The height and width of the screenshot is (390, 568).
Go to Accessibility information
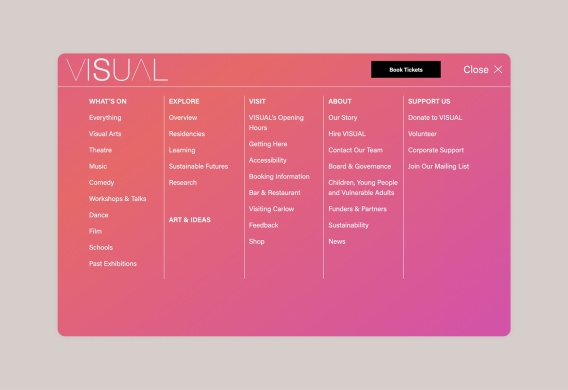268,160
